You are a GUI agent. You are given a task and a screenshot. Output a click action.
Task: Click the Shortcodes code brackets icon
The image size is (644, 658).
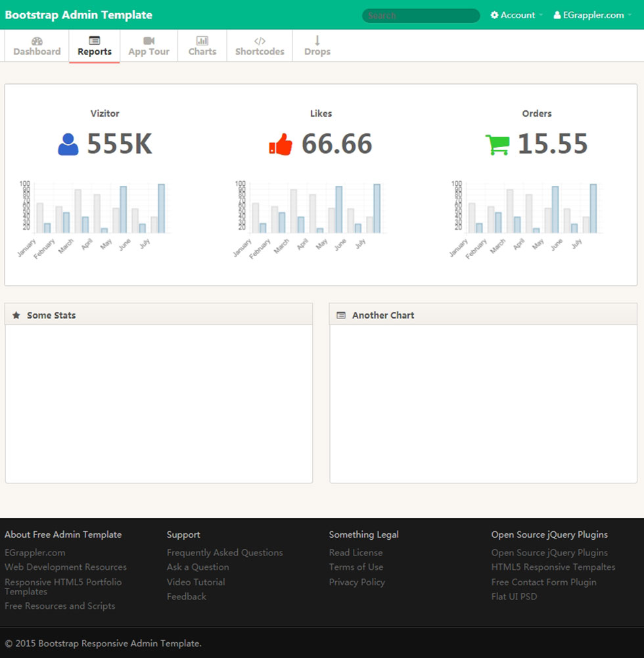(260, 41)
